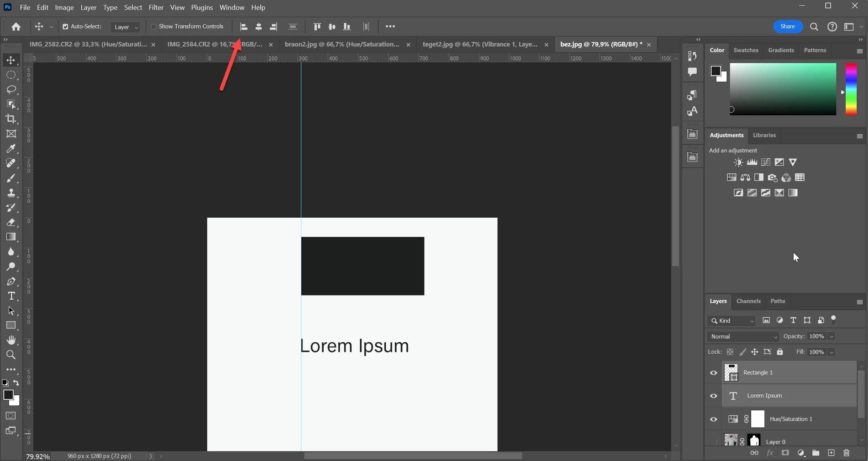This screenshot has height=461, width=868.
Task: Select the Horizontal Type tool
Action: [x=11, y=296]
